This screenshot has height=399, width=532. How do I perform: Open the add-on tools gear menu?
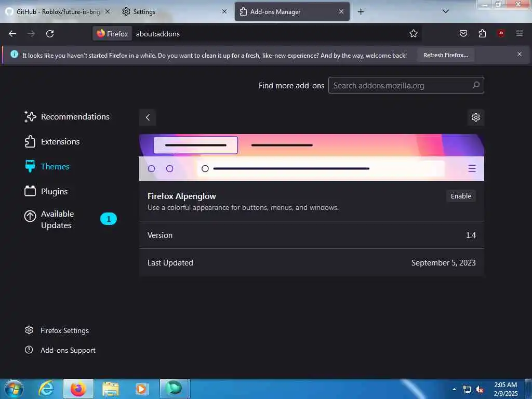pos(476,117)
